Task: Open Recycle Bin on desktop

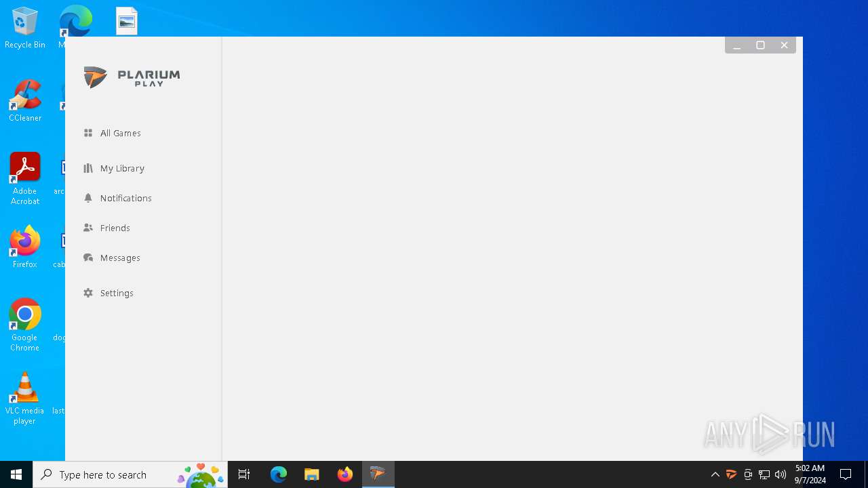Action: (25, 28)
